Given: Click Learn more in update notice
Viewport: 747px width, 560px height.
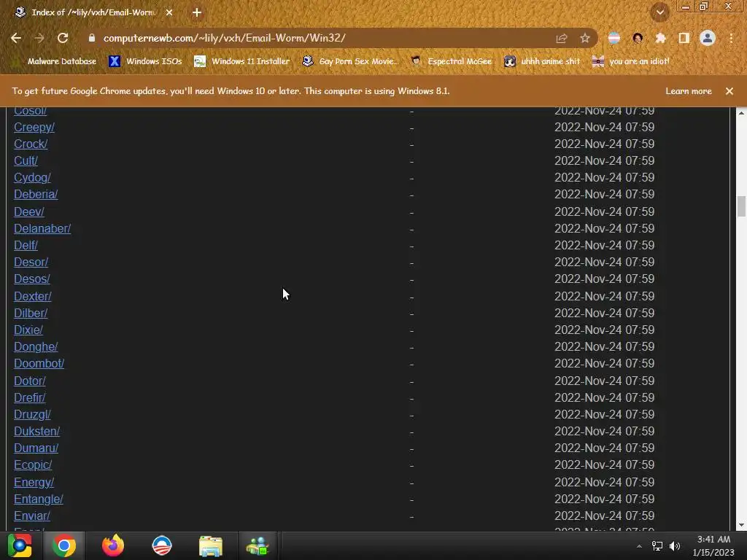Looking at the screenshot, I should pos(689,91).
